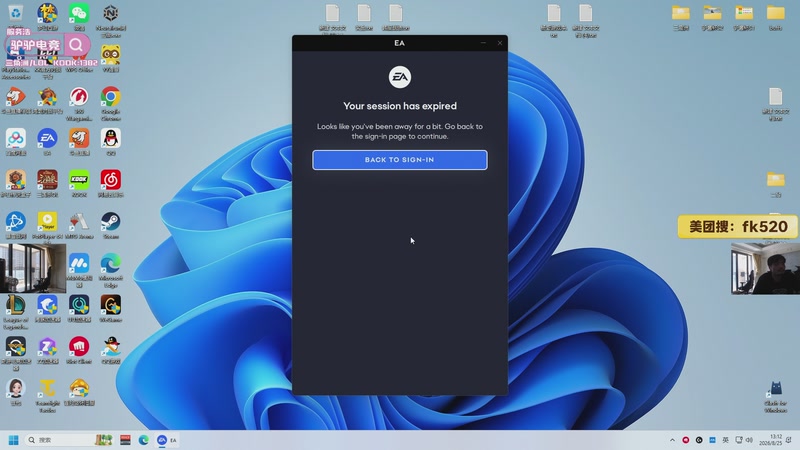Open the Baidu Netdisk desktop shortcut
Viewport: 800px width, 450px height.
click(x=15, y=138)
